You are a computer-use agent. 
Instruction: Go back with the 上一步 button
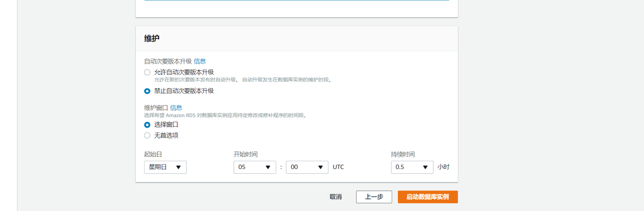click(374, 197)
